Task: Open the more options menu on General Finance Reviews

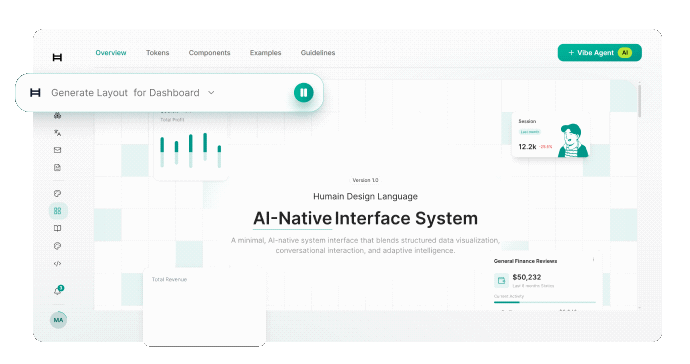Action: pyautogui.click(x=593, y=260)
